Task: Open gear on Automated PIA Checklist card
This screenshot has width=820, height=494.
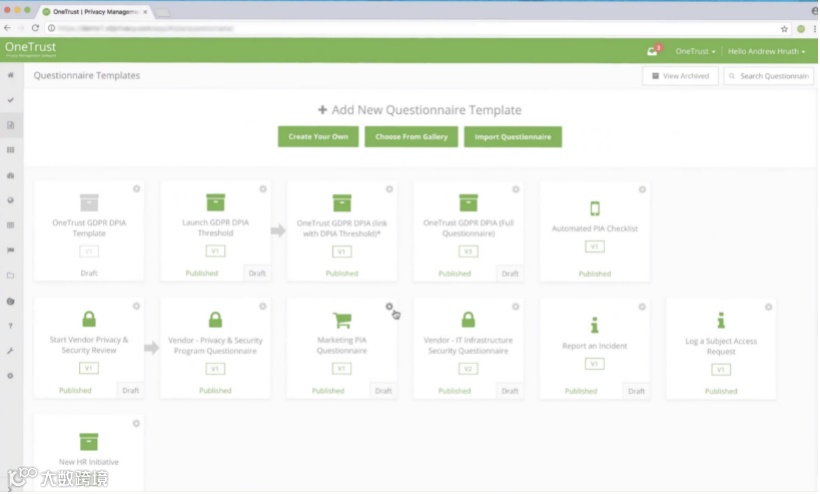Action: coord(643,189)
